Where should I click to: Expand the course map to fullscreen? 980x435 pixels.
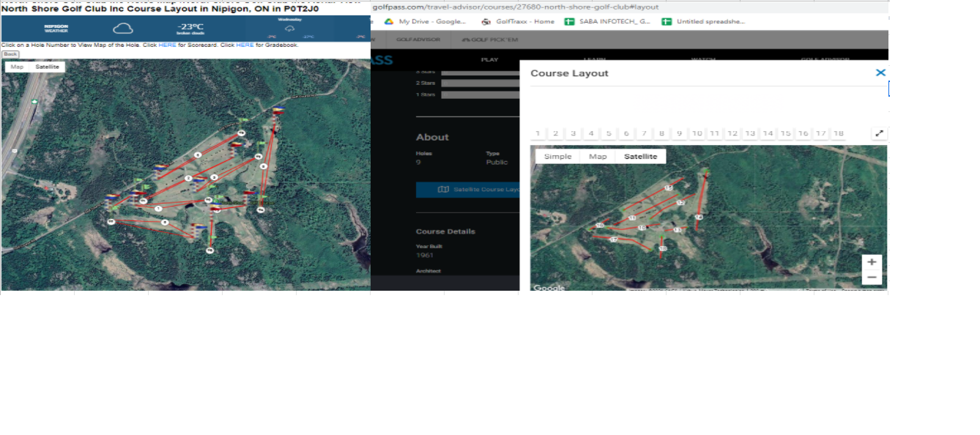click(880, 133)
